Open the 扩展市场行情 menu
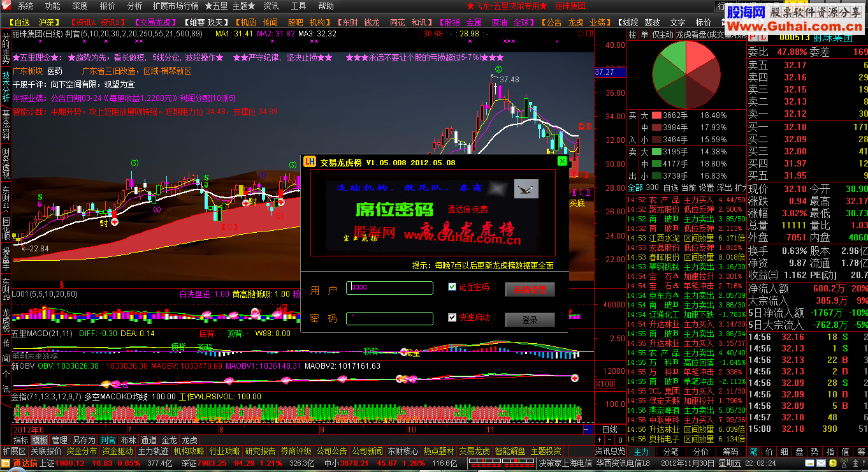This screenshot has height=472, width=868. click(175, 6)
